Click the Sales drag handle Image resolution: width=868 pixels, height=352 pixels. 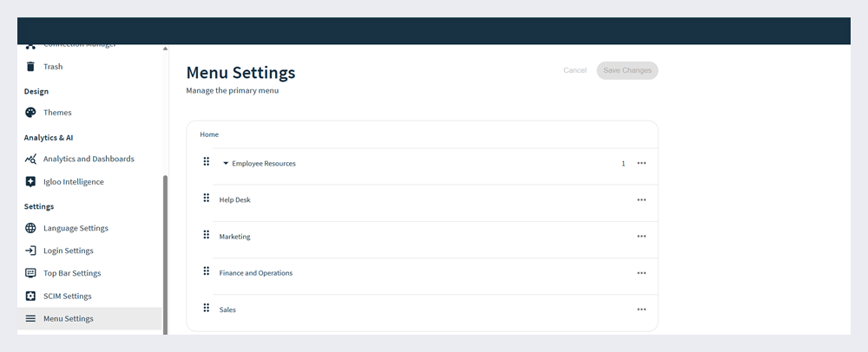click(x=206, y=308)
